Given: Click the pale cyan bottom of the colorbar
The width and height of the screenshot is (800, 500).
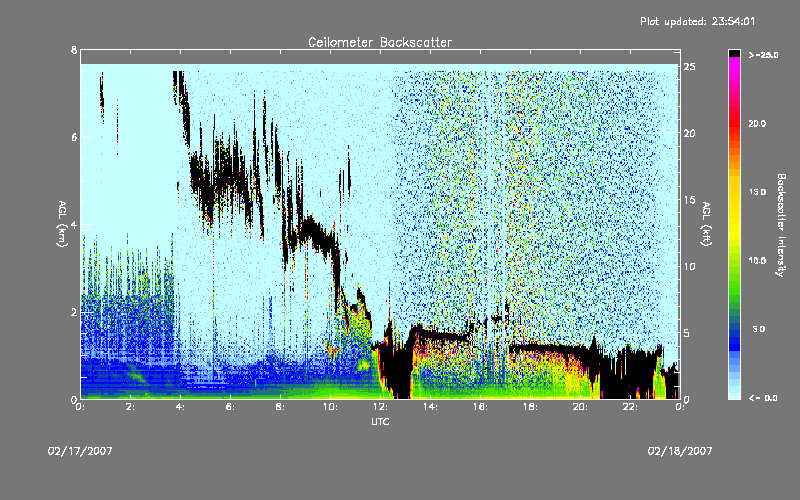Looking at the screenshot, I should 734,394.
